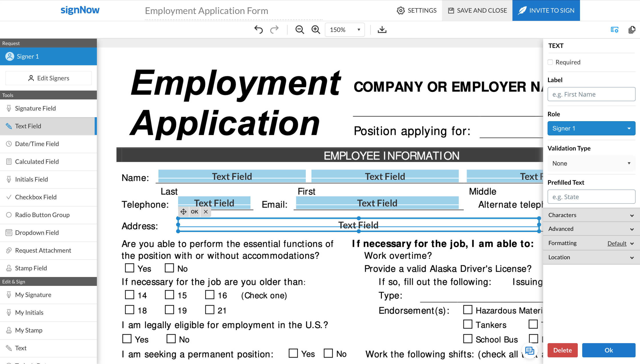640x364 pixels.
Task: Open the Validation Type dropdown
Action: pos(591,163)
